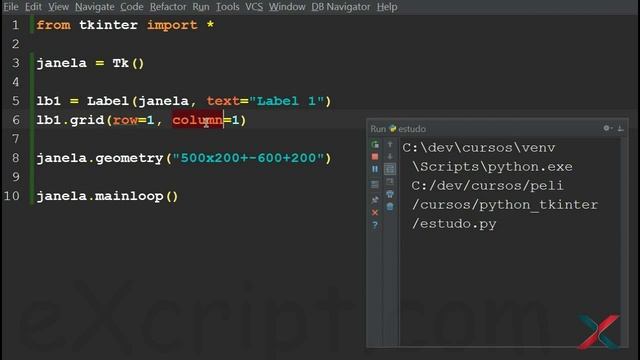
Task: Click the Run console vertical scrollbar
Action: pyautogui.click(x=623, y=243)
